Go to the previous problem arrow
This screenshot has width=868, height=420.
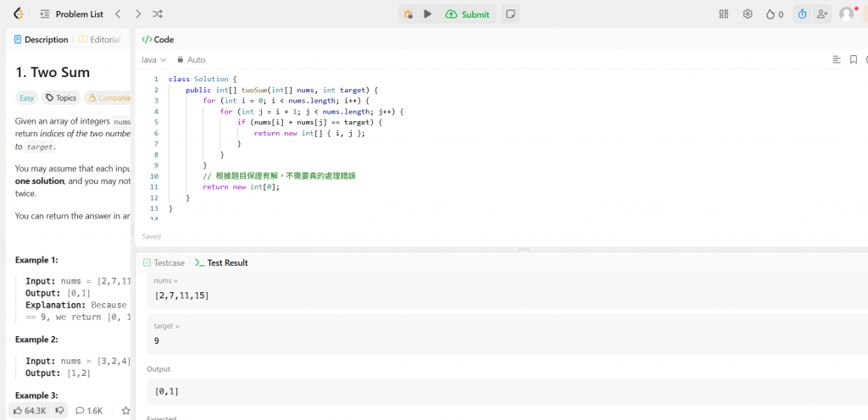[x=118, y=14]
